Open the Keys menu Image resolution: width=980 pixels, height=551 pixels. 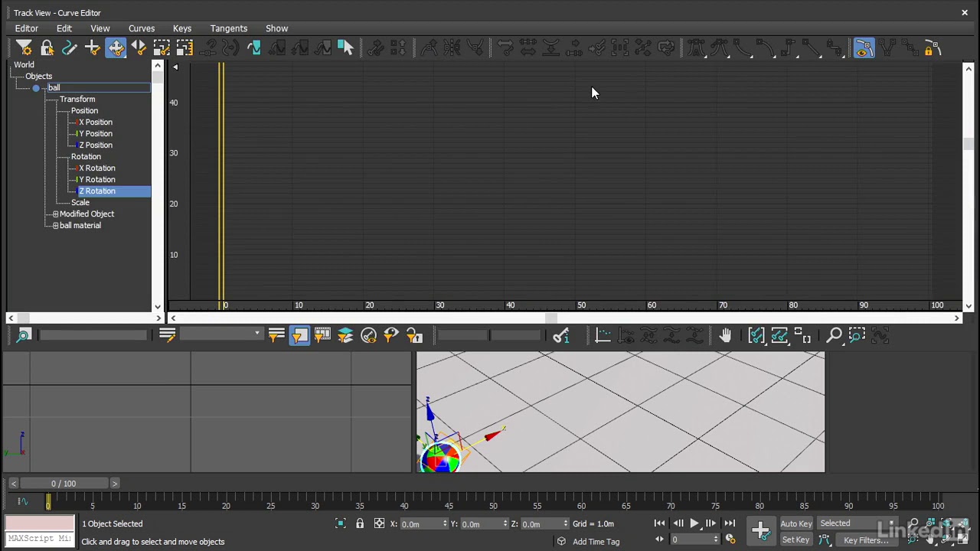click(x=182, y=28)
